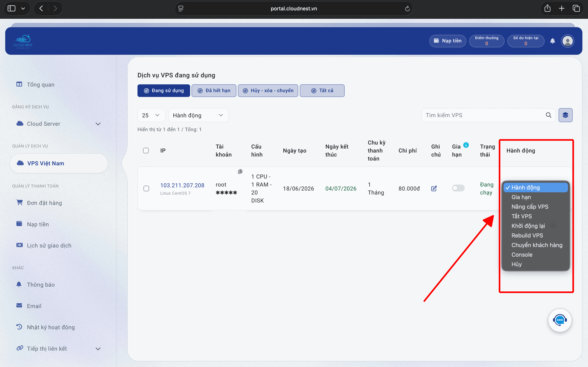The image size is (588, 367).
Task: Click the Số dư hiện tại badge
Action: tap(526, 41)
